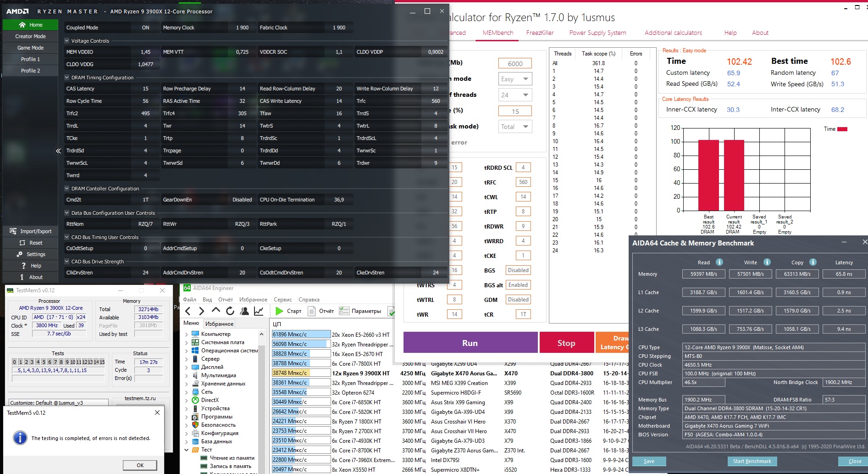Toggle TestMem5 test number 0 box

pyautogui.click(x=14, y=362)
